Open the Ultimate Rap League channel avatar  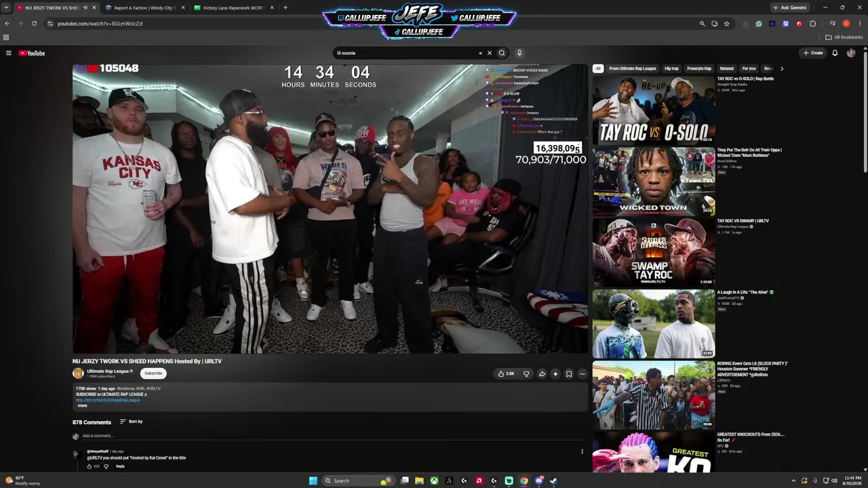(x=78, y=373)
